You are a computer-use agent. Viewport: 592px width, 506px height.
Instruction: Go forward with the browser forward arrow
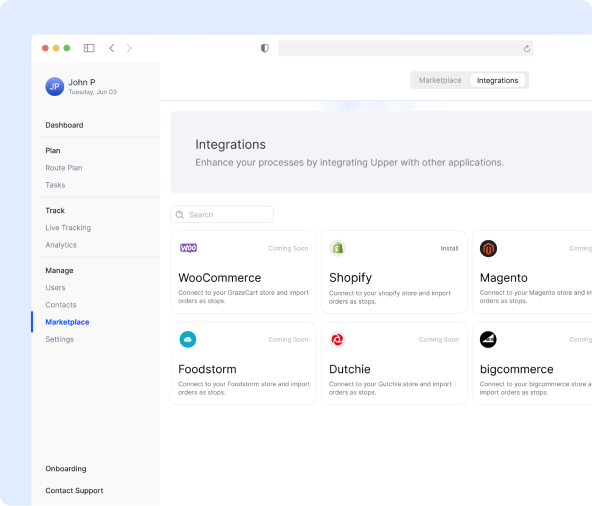pos(129,48)
